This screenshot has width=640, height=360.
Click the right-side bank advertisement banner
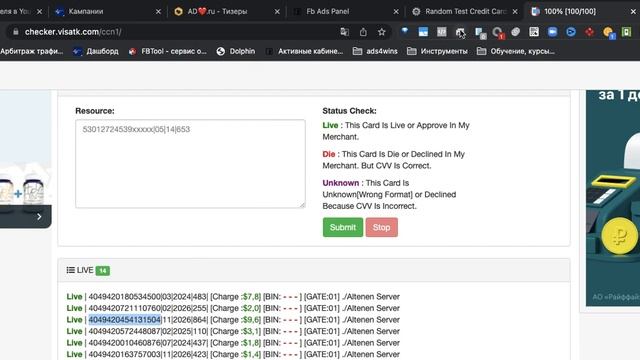(x=613, y=198)
